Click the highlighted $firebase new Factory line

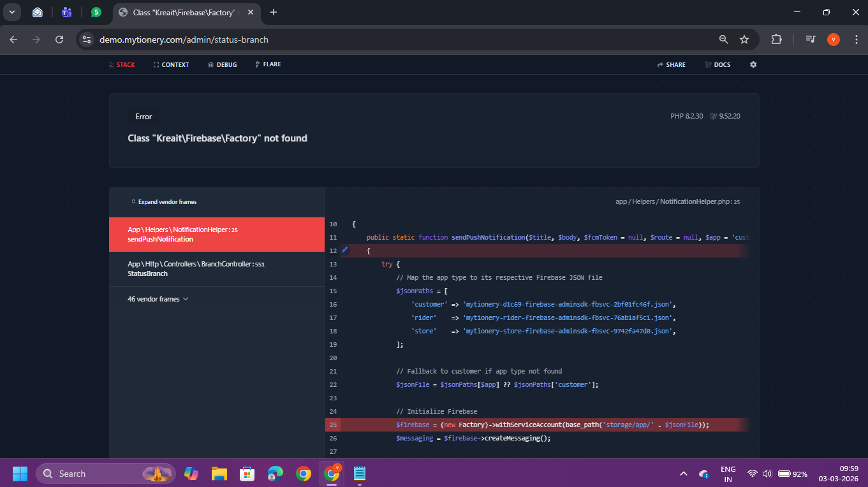(552, 425)
